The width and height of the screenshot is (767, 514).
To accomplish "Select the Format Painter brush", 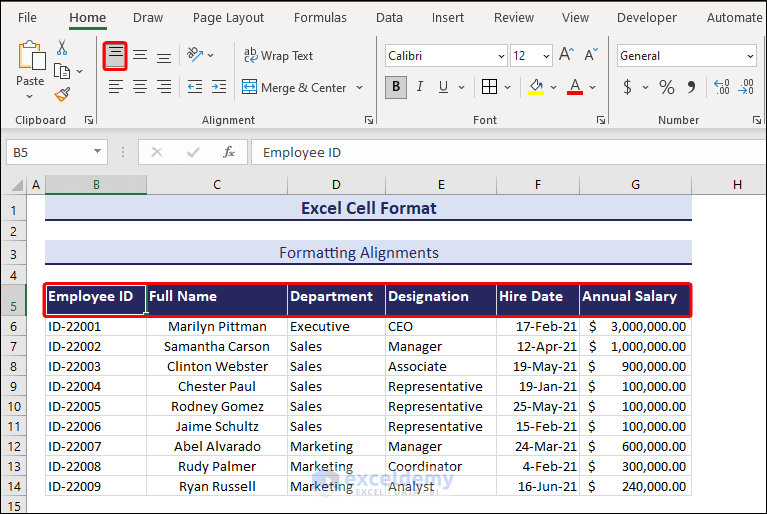I will click(62, 93).
